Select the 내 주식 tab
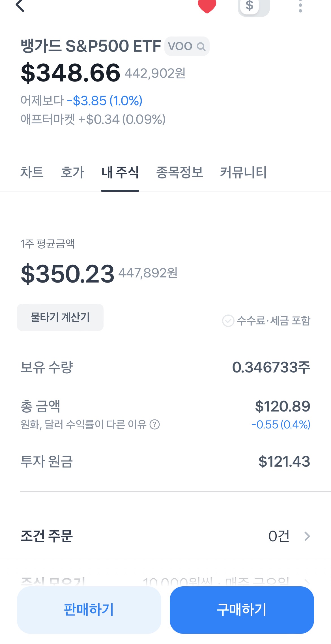Viewport: 331px width, 644px height. 120,172
